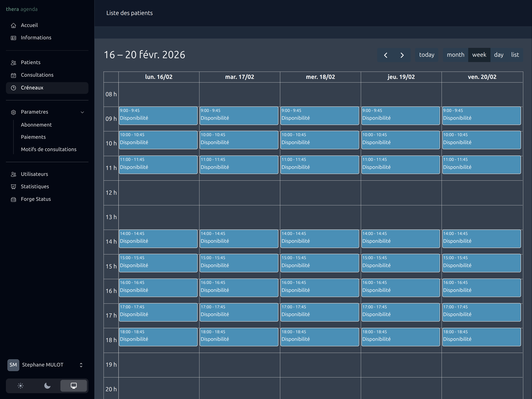Go to next week with the right arrow
532x399 pixels.
[402, 55]
